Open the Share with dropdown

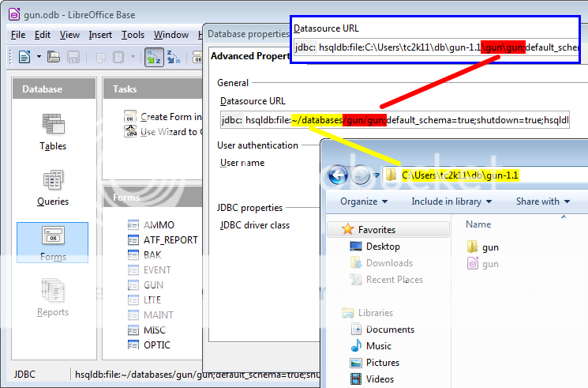point(542,202)
